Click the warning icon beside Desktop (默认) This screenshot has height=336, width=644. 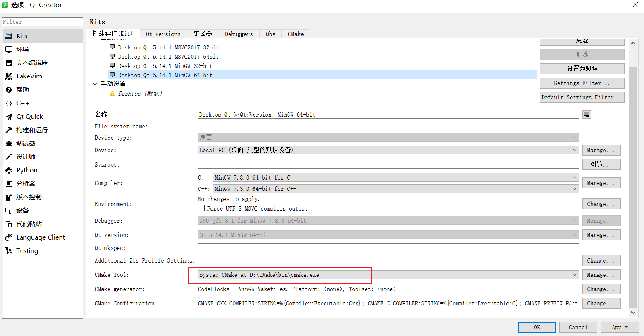pos(112,93)
